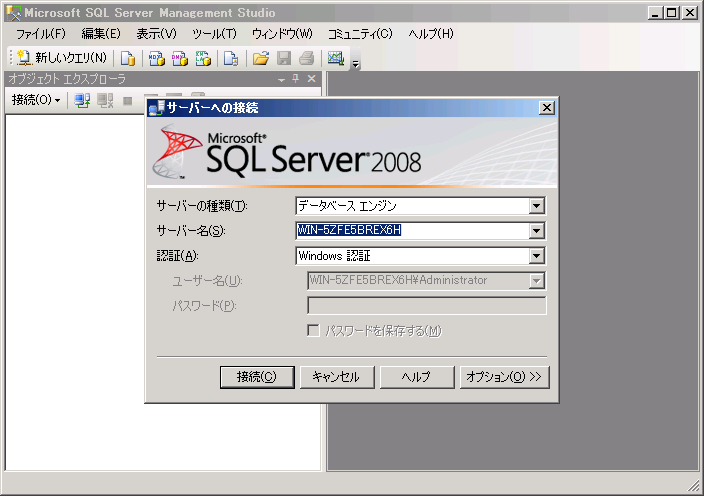This screenshot has height=496, width=704.
Task: Toggle auto-hide pin on Object Explorer
Action: click(x=295, y=79)
